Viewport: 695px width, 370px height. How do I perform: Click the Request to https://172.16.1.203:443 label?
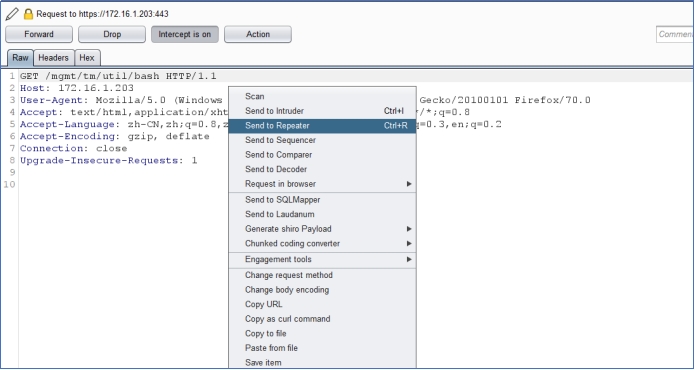click(102, 14)
